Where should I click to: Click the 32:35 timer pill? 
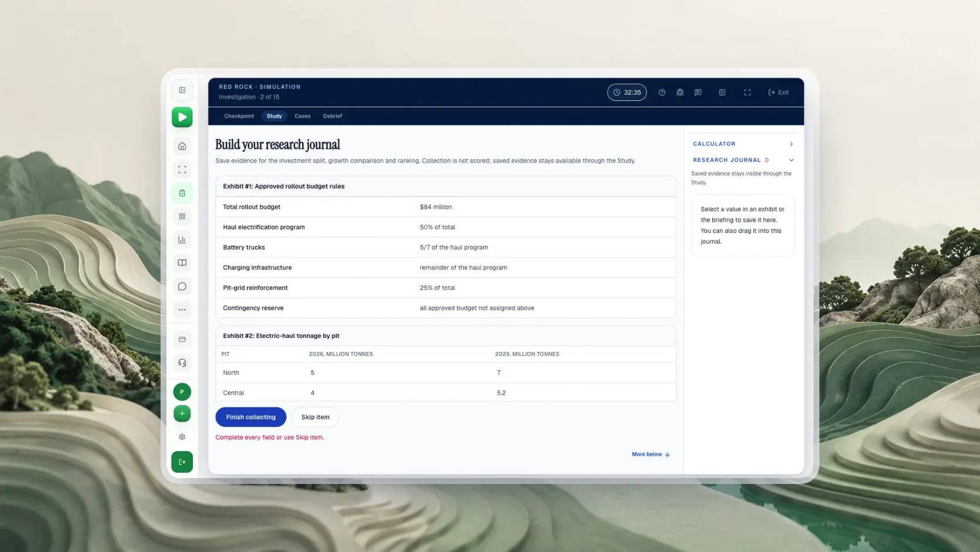point(627,92)
